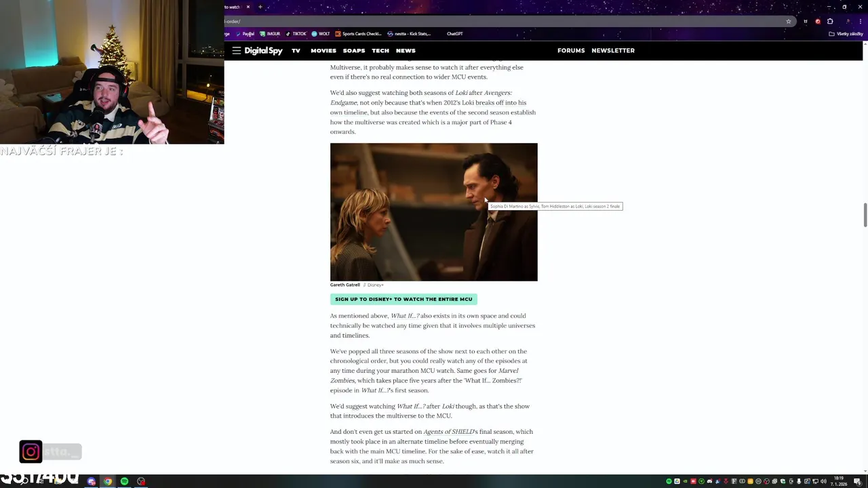
Task: Open the Chrome profile avatar
Action: tap(848, 21)
